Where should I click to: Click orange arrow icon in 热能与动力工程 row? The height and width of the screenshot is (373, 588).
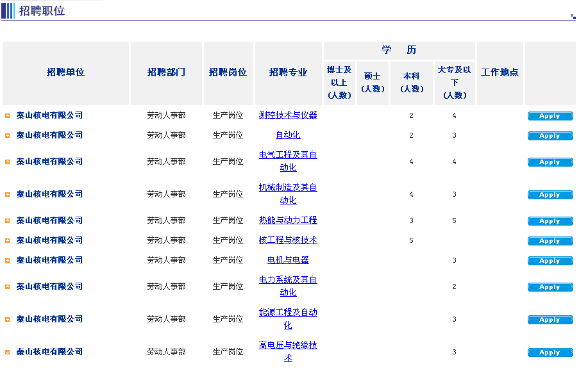(7, 221)
